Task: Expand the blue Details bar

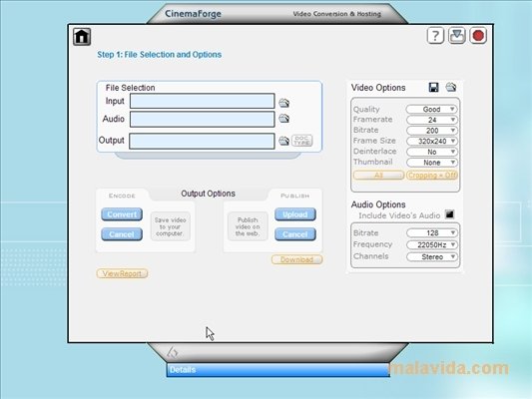Action: tap(278, 370)
